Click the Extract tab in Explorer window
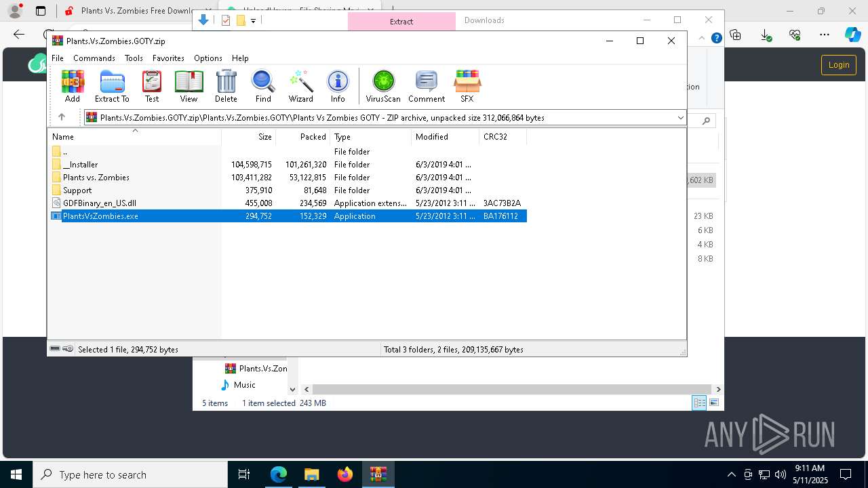This screenshot has height=488, width=868. point(401,21)
